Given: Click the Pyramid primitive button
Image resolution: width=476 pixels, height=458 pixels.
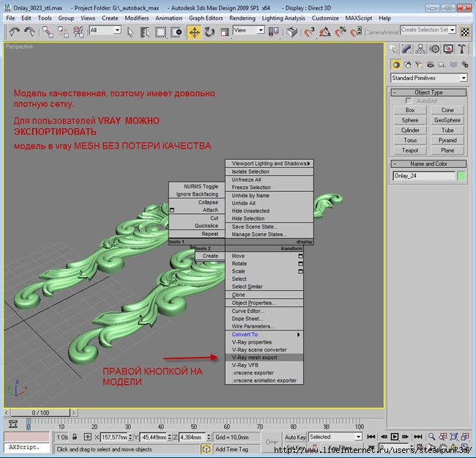Looking at the screenshot, I should [x=447, y=140].
